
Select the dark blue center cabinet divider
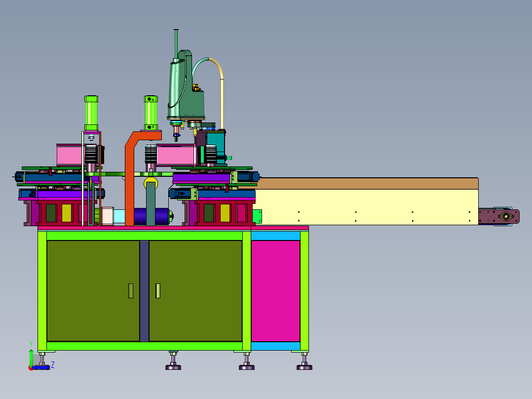[144, 291]
